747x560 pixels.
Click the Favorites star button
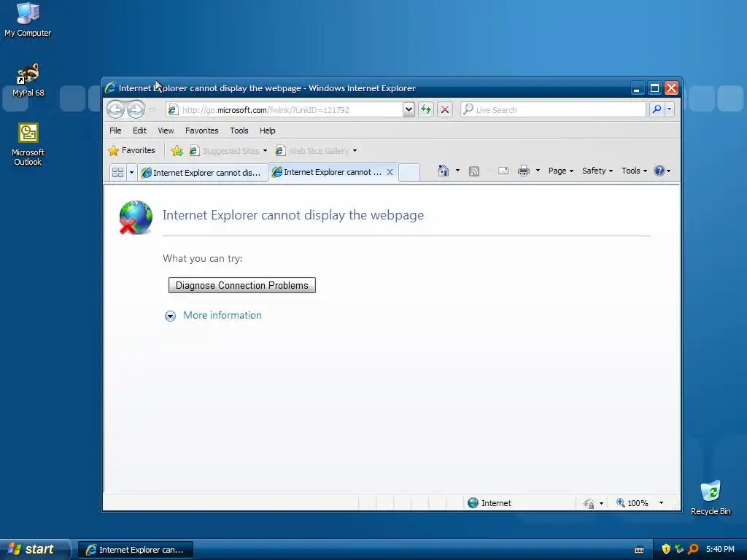[x=131, y=150]
